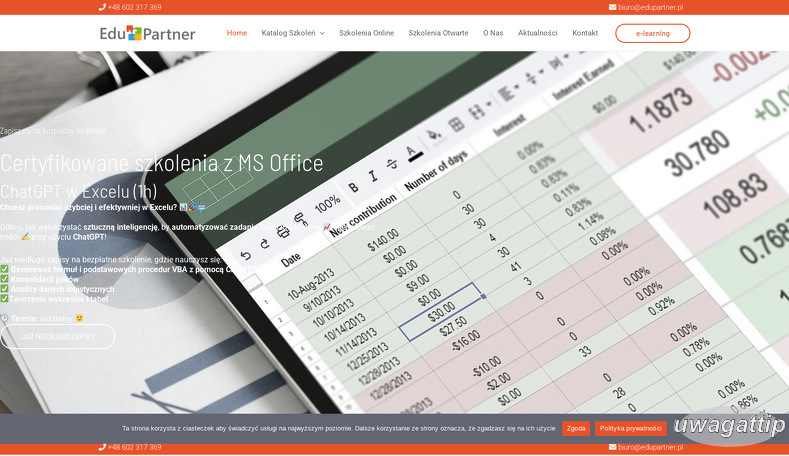This screenshot has width=789, height=456.
Task: Open the O Nas page
Action: (x=493, y=33)
